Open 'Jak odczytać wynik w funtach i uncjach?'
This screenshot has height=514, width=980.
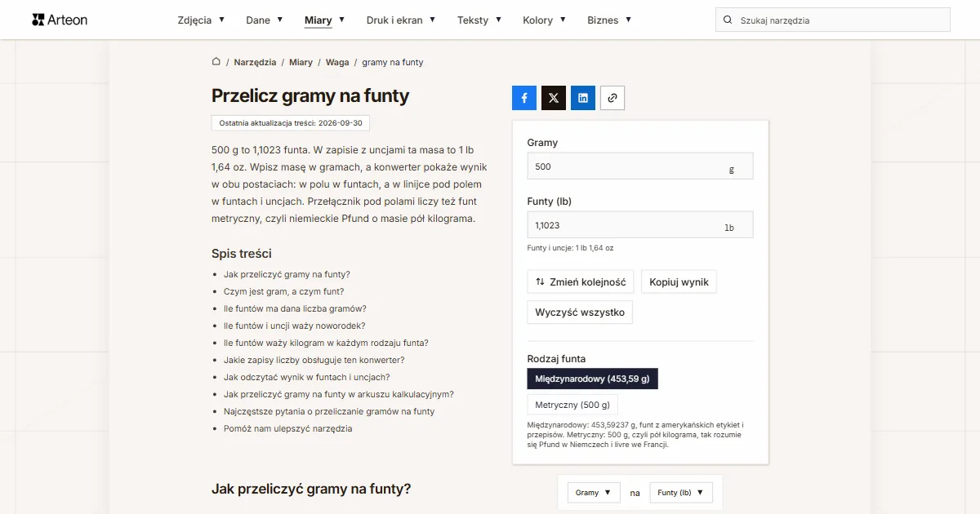(x=307, y=378)
